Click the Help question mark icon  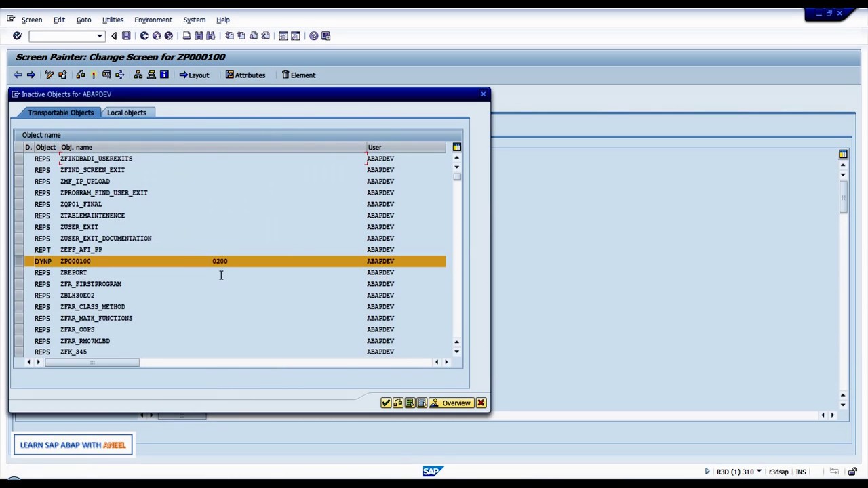pyautogui.click(x=313, y=36)
